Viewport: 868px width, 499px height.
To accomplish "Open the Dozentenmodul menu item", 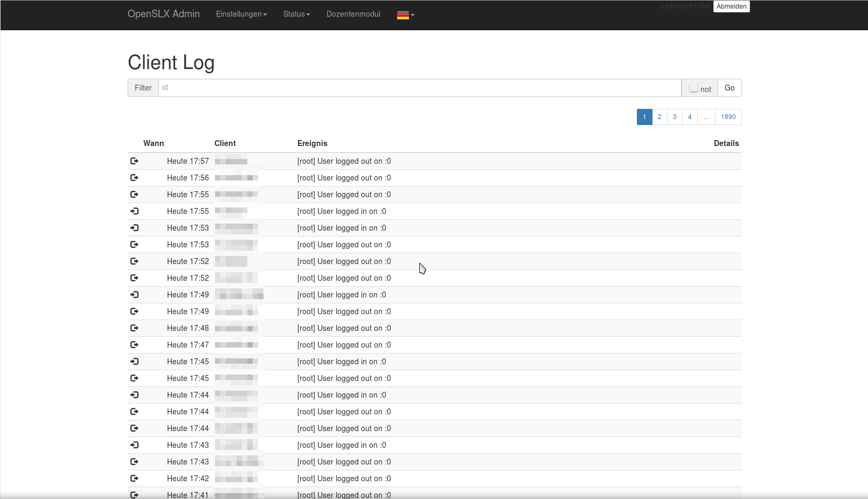I will (353, 14).
